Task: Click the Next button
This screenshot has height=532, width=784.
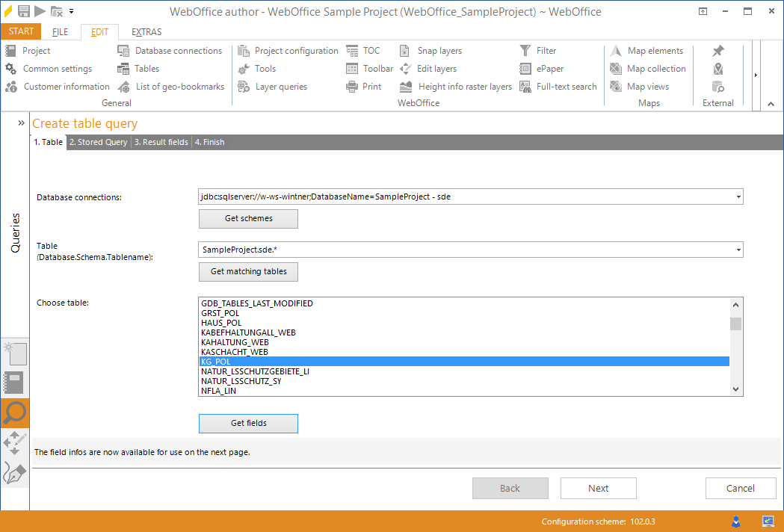Action: (598, 488)
